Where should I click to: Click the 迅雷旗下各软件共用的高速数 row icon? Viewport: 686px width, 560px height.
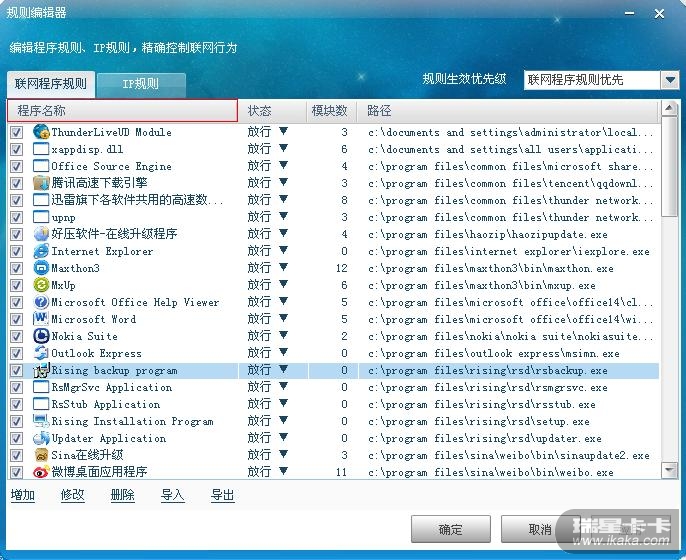coord(41,200)
